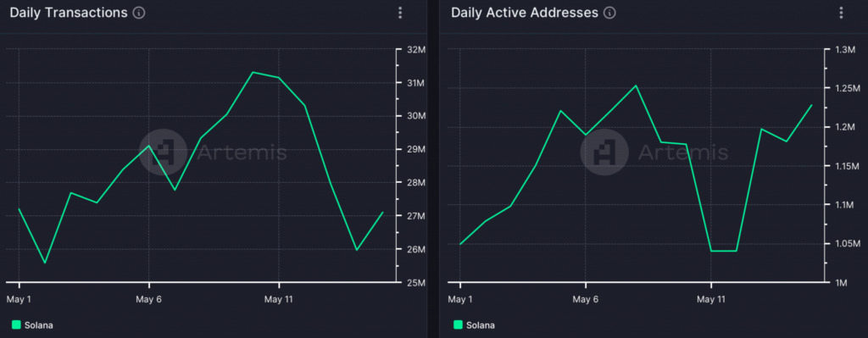The height and width of the screenshot is (338, 868).
Task: Click Daily Active Addresses chart title
Action: (x=525, y=13)
